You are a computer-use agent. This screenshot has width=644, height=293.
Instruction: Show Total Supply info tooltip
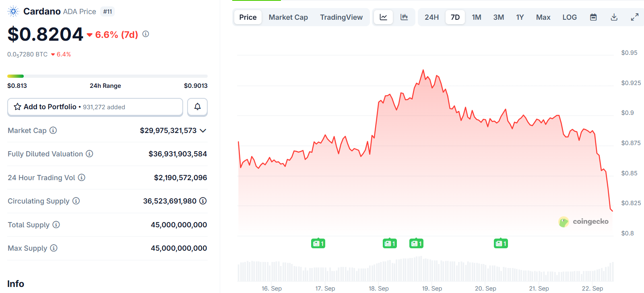56,224
